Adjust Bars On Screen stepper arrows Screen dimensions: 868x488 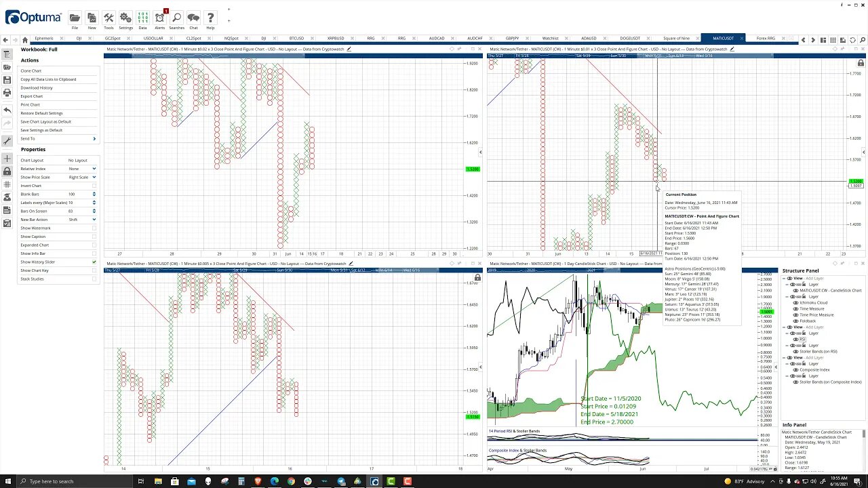click(x=94, y=211)
